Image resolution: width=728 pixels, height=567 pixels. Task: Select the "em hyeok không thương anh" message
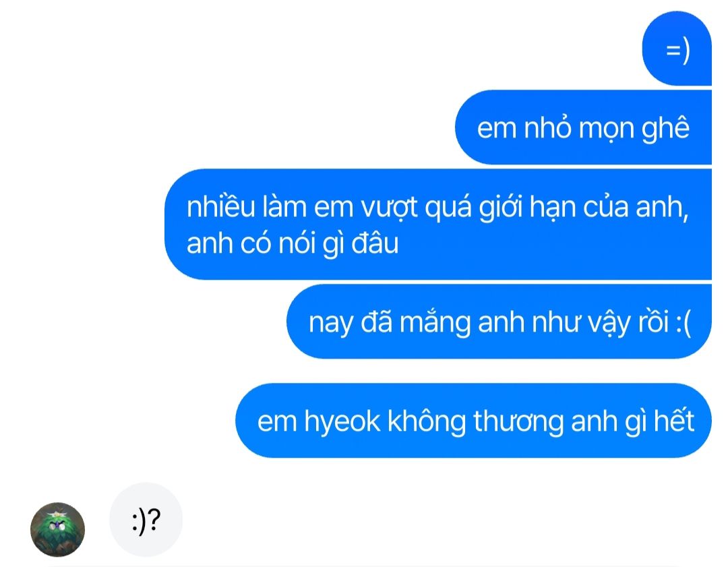click(474, 421)
